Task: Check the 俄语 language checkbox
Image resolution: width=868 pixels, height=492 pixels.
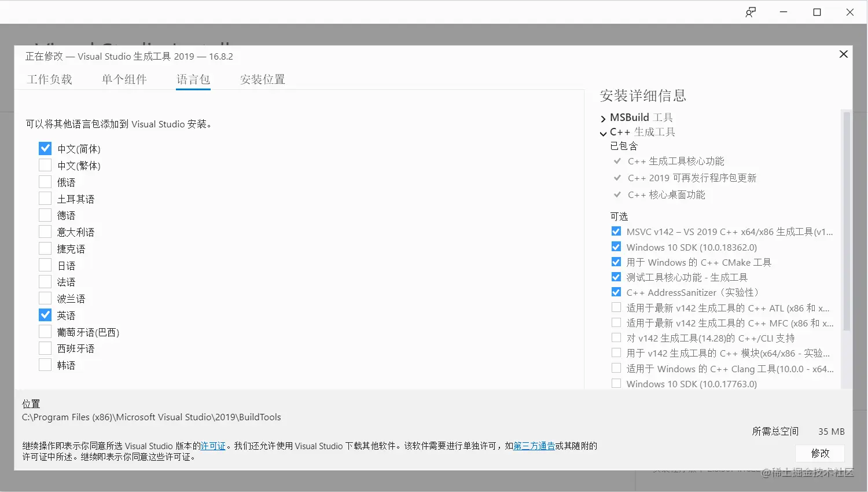Action: [45, 182]
